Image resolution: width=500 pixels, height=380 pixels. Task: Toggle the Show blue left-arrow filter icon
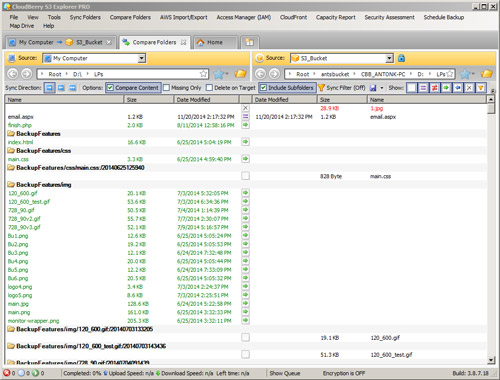point(458,88)
